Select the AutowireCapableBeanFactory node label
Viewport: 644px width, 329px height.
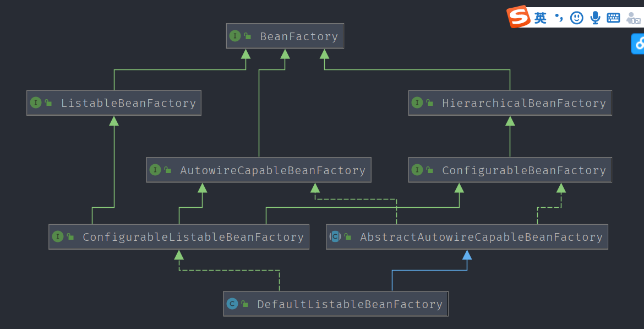[x=272, y=170]
